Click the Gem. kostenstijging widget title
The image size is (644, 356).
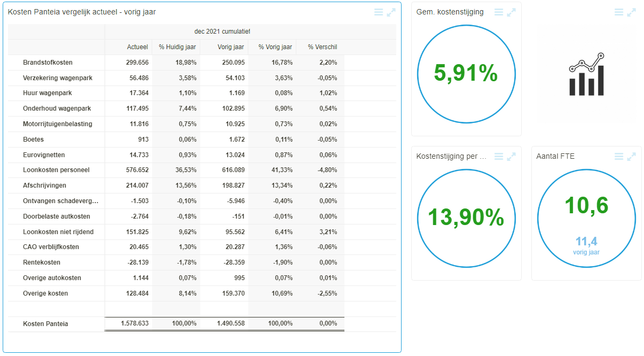[450, 12]
